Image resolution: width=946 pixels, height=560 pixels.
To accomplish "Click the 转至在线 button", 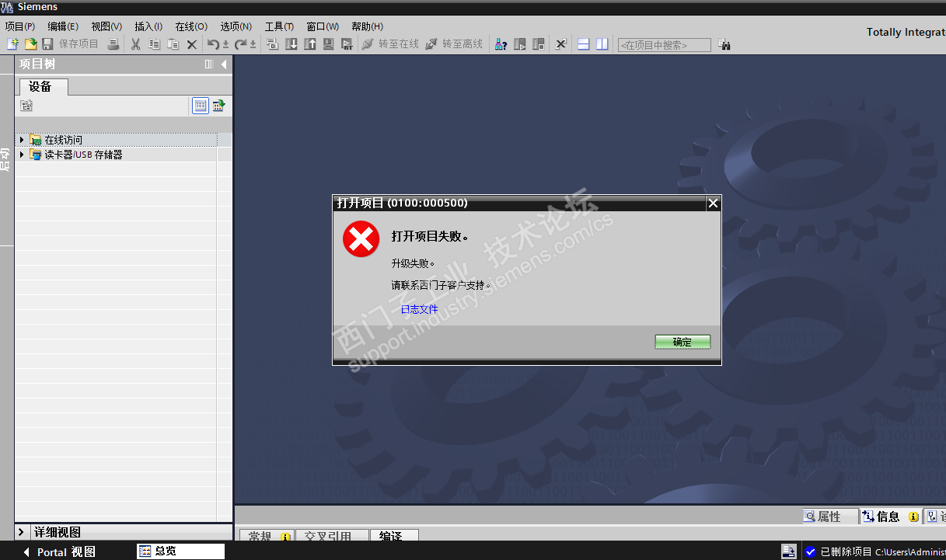I will 391,44.
